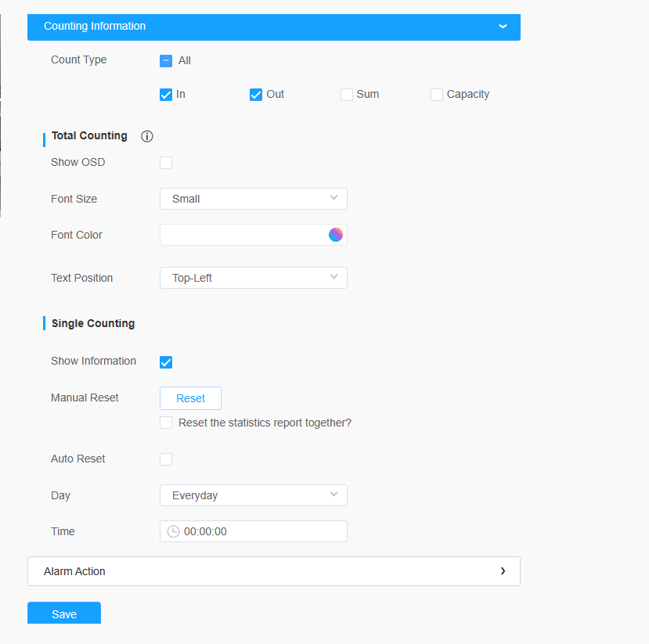Screen dimensions: 649x644
Task: Uncheck the In count type
Action: pos(166,95)
